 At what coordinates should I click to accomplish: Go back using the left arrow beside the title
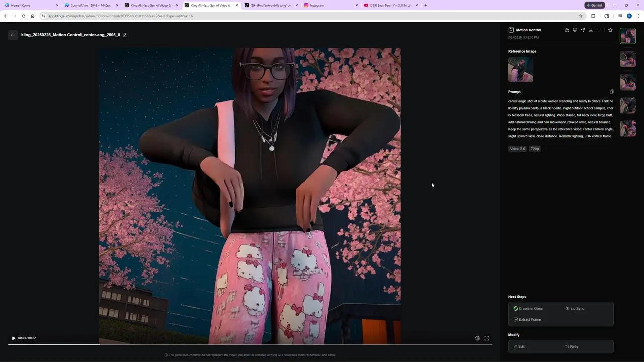click(13, 35)
